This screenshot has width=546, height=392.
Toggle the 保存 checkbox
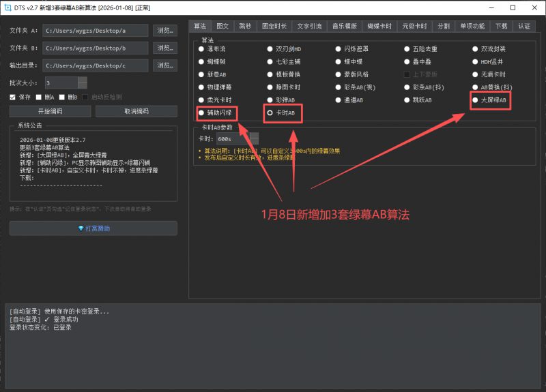pyautogui.click(x=13, y=97)
